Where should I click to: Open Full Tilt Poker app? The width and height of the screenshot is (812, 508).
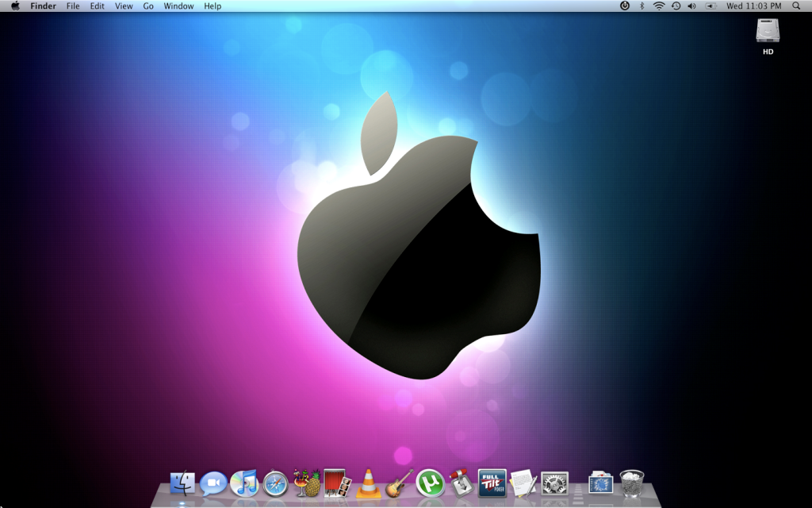coord(492,483)
